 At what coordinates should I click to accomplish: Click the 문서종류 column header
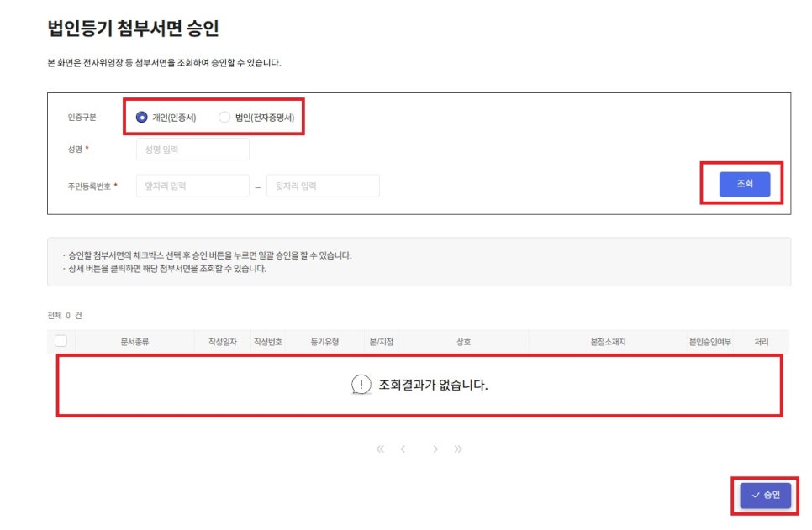[134, 342]
